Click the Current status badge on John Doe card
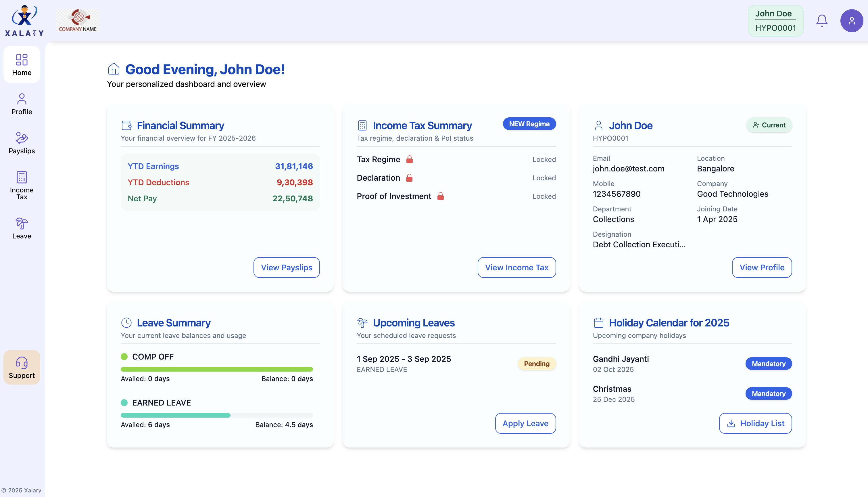The width and height of the screenshot is (868, 497). click(769, 125)
